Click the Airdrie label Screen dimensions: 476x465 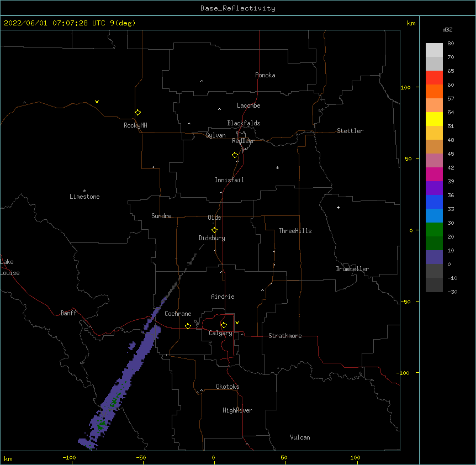(223, 297)
